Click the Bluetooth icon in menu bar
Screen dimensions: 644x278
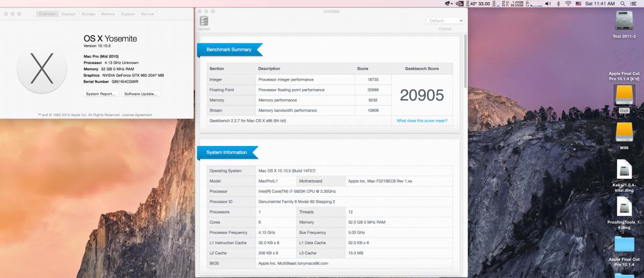(558, 4)
